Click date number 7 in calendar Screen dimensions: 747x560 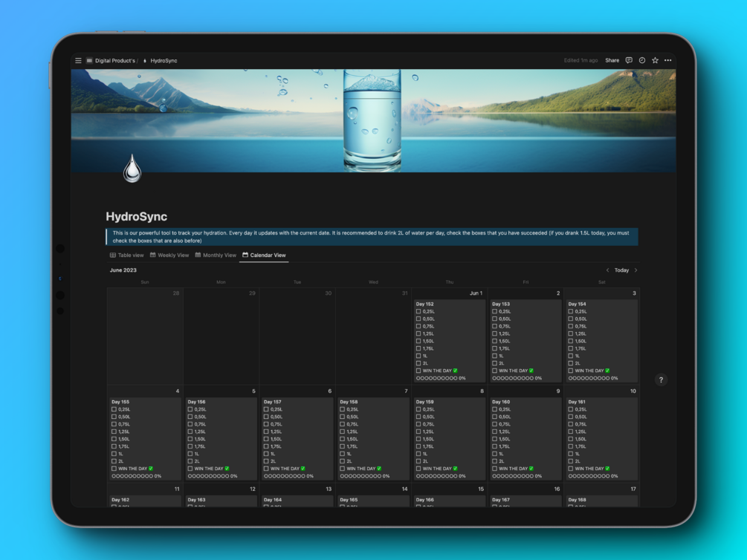point(406,391)
